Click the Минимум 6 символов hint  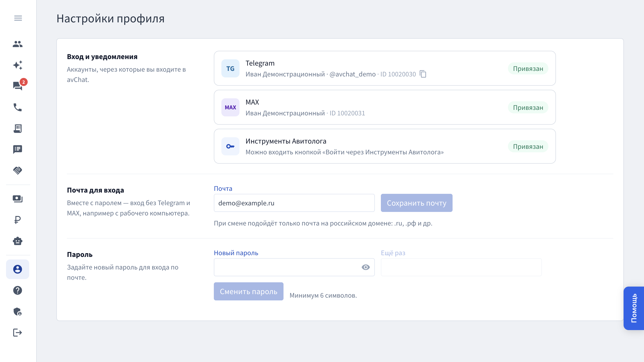323,295
